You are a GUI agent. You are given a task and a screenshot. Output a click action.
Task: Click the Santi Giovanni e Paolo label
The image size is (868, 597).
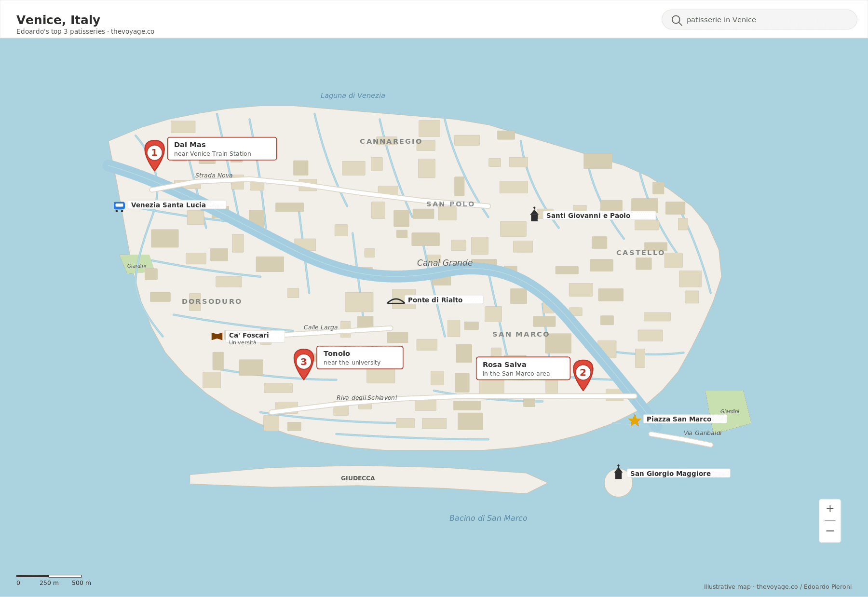pyautogui.click(x=599, y=216)
